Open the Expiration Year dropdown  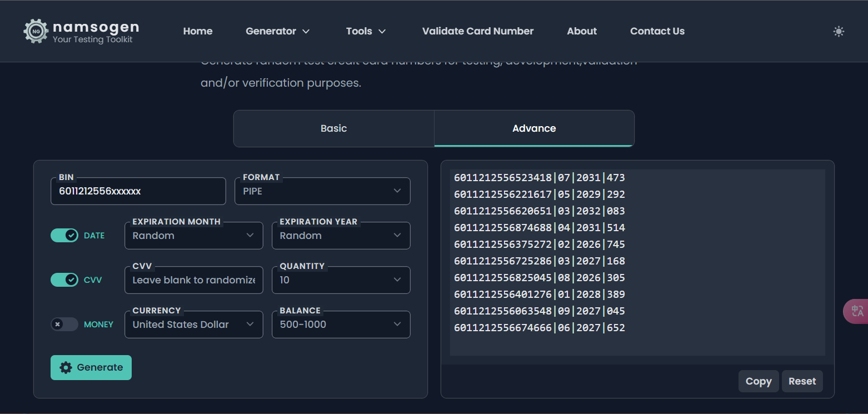point(341,236)
